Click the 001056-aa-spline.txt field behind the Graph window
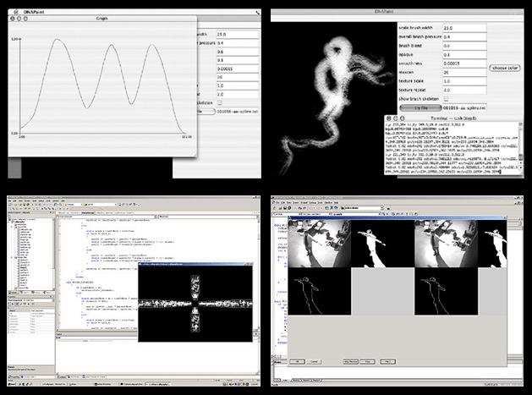 [238, 112]
